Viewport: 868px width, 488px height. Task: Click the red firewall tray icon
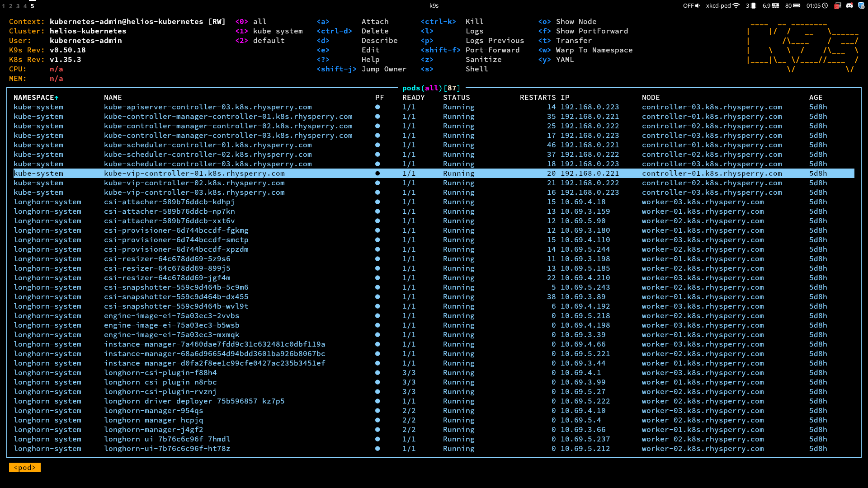coord(838,6)
